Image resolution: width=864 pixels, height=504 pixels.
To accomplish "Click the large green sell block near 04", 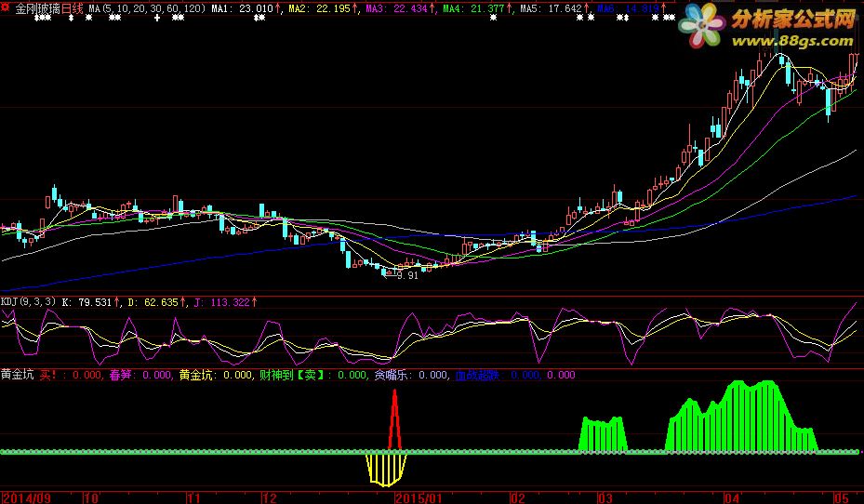I will pos(741,416).
